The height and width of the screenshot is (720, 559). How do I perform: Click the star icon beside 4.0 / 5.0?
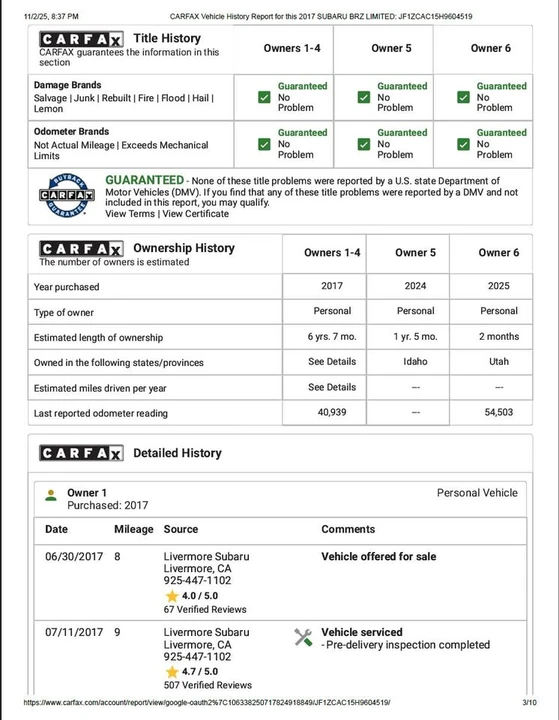pos(172,596)
